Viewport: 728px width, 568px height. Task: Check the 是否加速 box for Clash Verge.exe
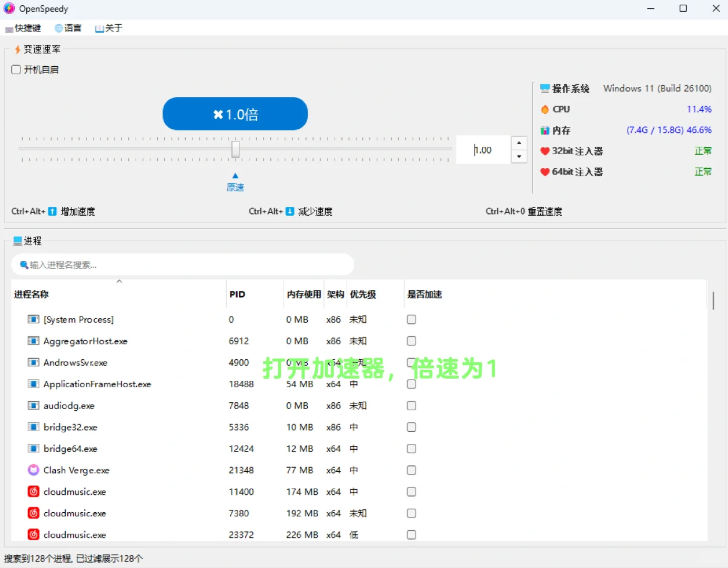click(411, 470)
